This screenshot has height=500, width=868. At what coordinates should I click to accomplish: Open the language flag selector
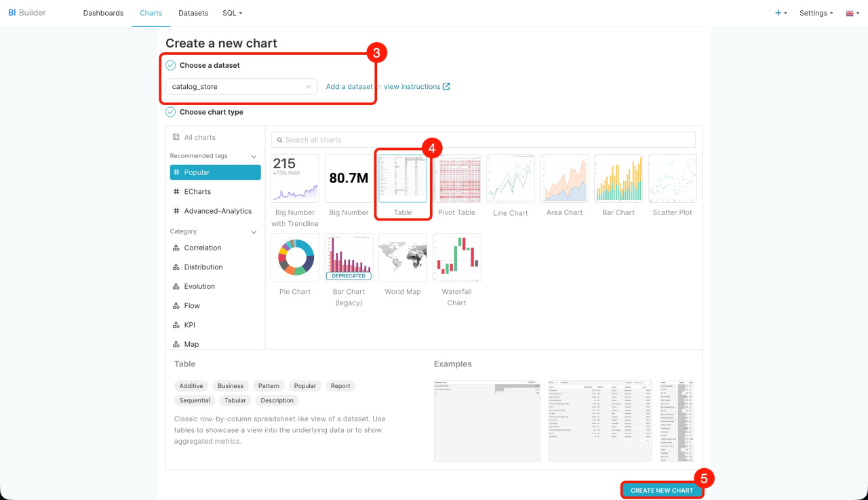click(852, 13)
